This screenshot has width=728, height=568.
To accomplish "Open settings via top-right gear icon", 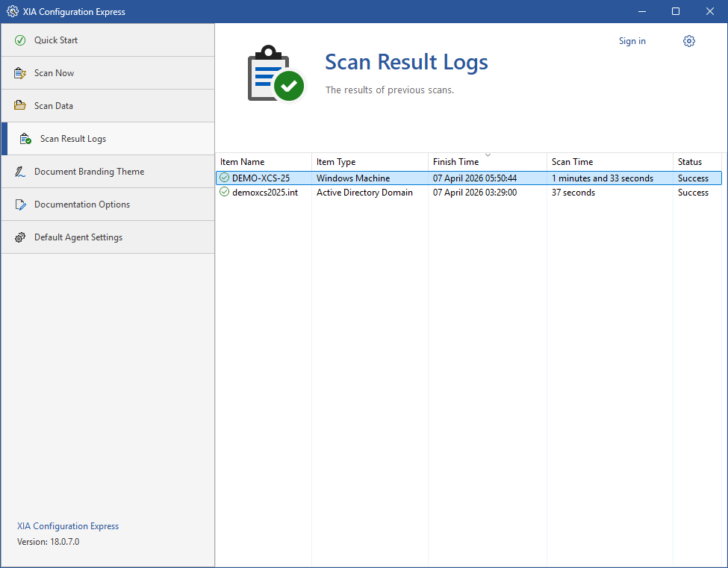I will pyautogui.click(x=688, y=41).
